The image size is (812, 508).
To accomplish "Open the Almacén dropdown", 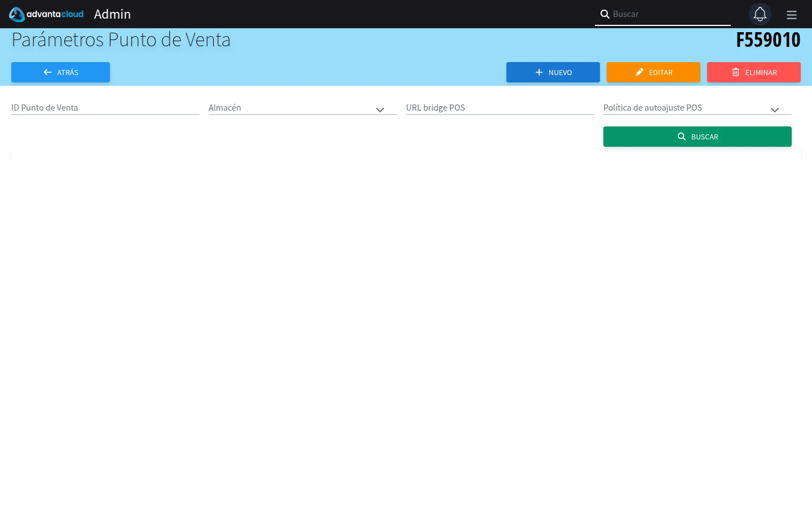I will tap(303, 108).
